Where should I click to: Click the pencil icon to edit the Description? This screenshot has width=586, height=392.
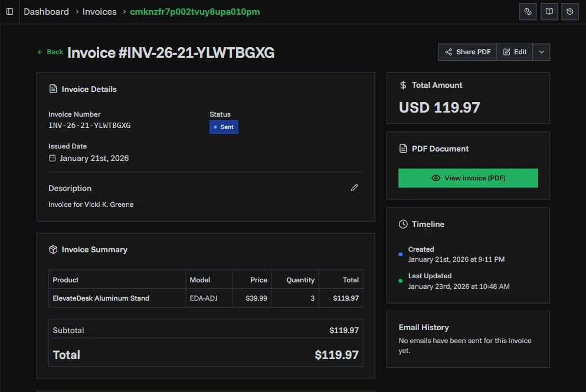(354, 187)
